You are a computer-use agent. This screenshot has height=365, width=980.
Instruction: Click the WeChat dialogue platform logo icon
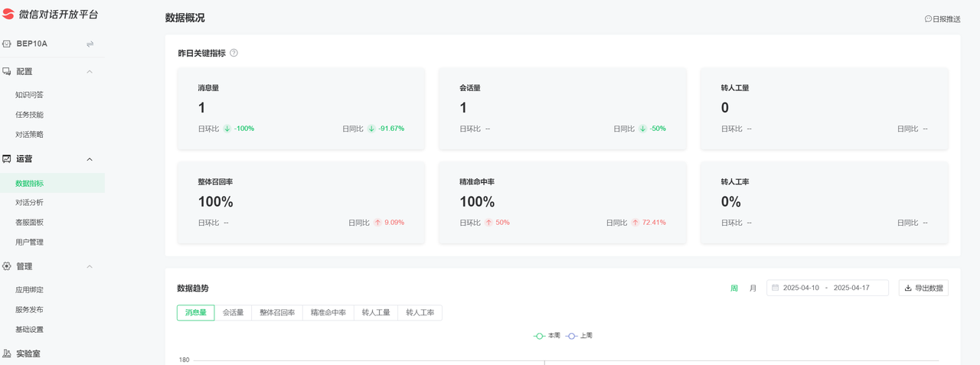click(8, 14)
